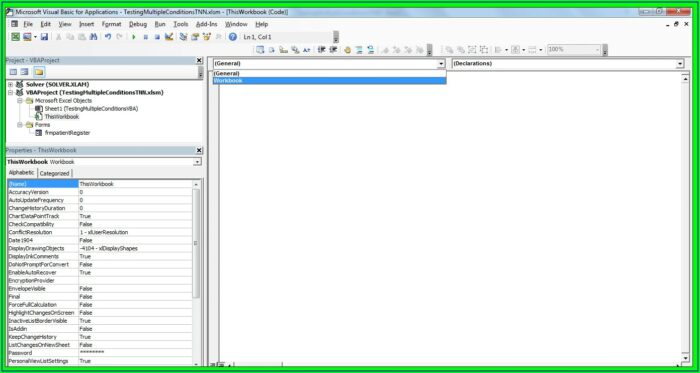
Task: Select ThisWorkbook in project tree
Action: tap(62, 116)
